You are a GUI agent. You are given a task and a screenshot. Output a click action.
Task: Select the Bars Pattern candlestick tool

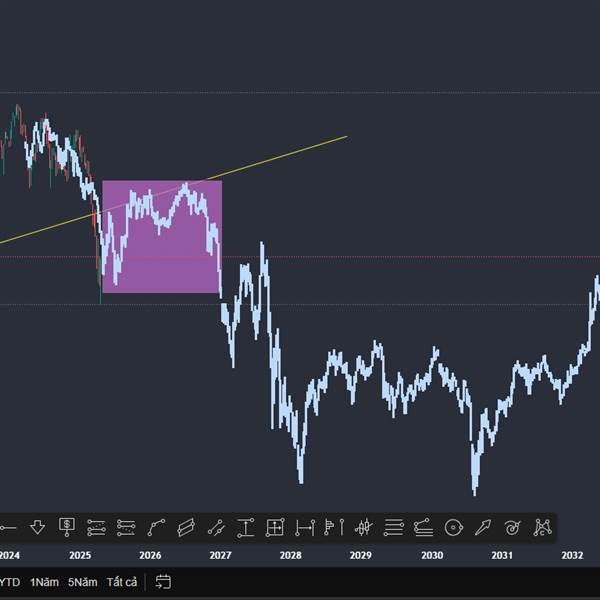364,528
